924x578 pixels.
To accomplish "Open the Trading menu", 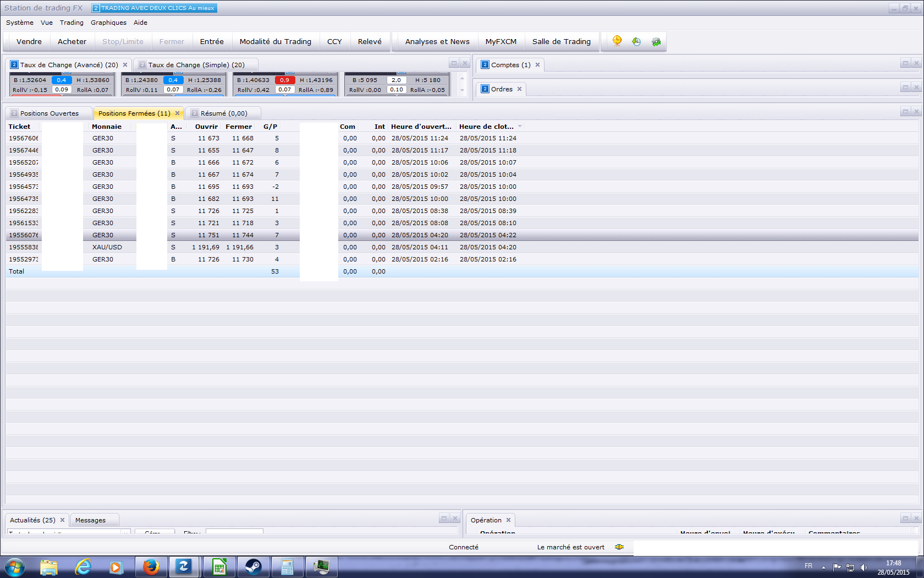I will coord(71,23).
